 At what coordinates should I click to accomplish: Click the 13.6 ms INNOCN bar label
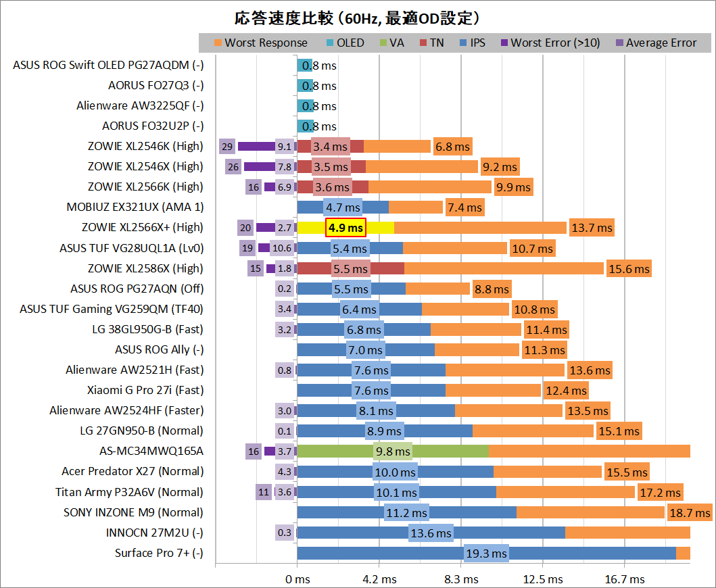tap(431, 533)
